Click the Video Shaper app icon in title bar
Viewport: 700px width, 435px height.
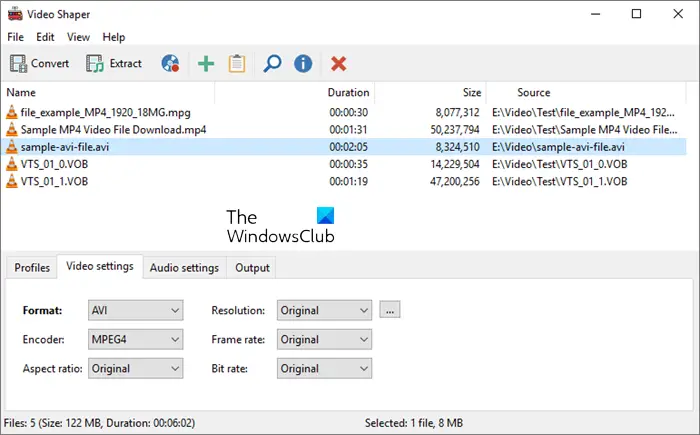[x=15, y=14]
